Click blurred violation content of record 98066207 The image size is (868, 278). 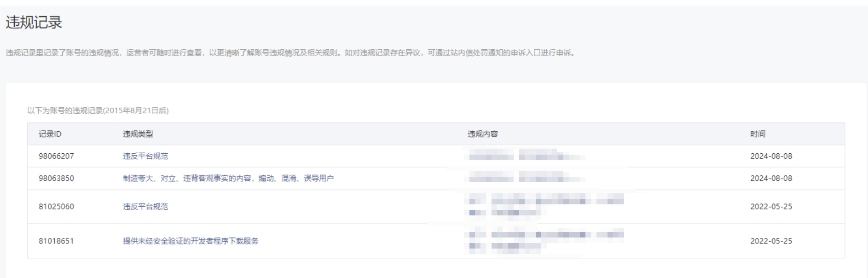click(527, 156)
